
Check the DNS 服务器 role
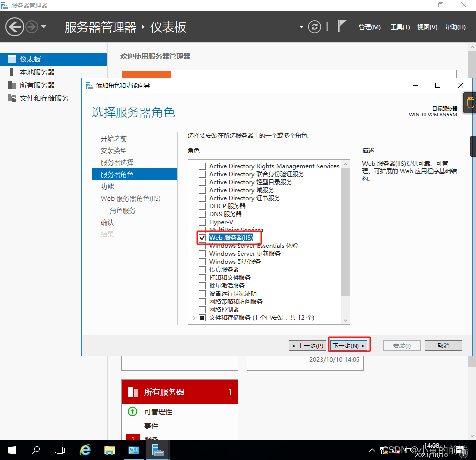[202, 214]
